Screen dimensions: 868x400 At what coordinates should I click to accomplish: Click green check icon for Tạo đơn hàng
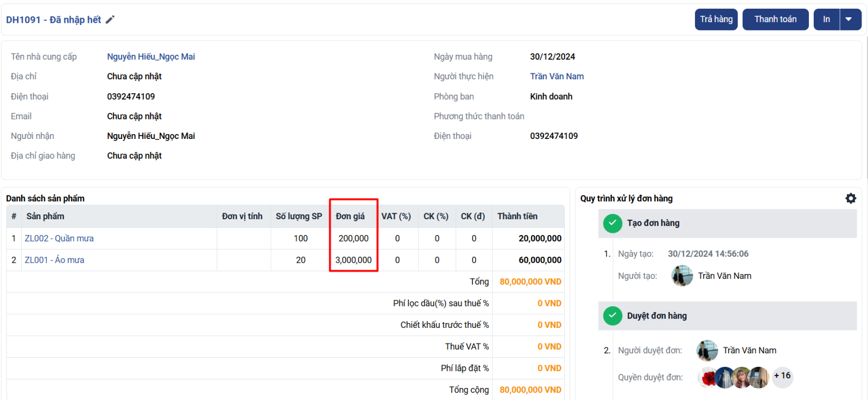pos(612,223)
